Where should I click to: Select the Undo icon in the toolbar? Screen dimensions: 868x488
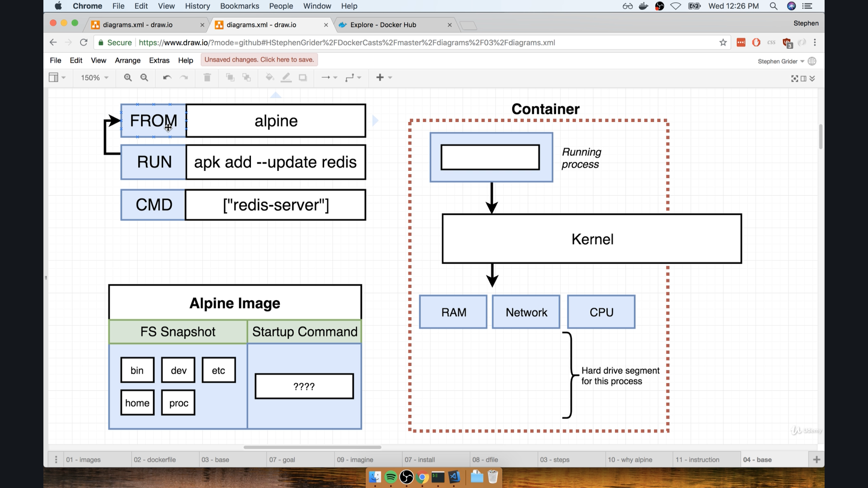pos(167,77)
